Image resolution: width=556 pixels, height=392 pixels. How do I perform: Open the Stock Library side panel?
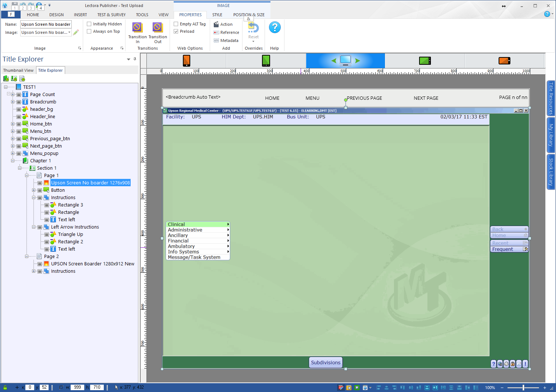pos(551,172)
